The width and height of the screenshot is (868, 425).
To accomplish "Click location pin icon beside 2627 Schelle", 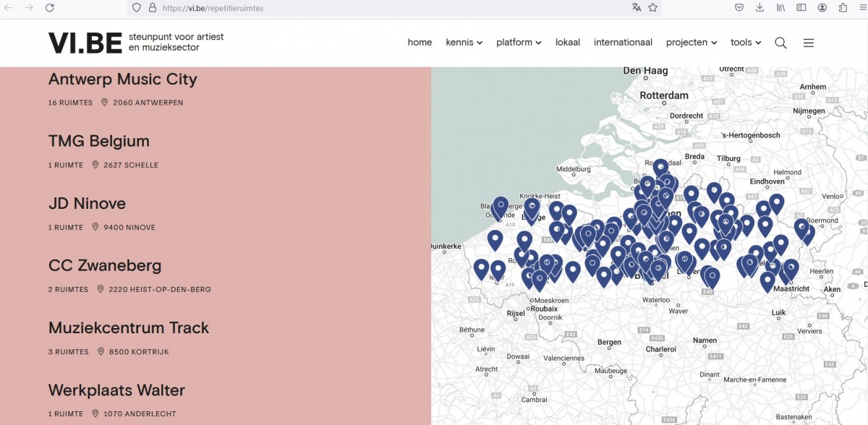I will tap(95, 165).
